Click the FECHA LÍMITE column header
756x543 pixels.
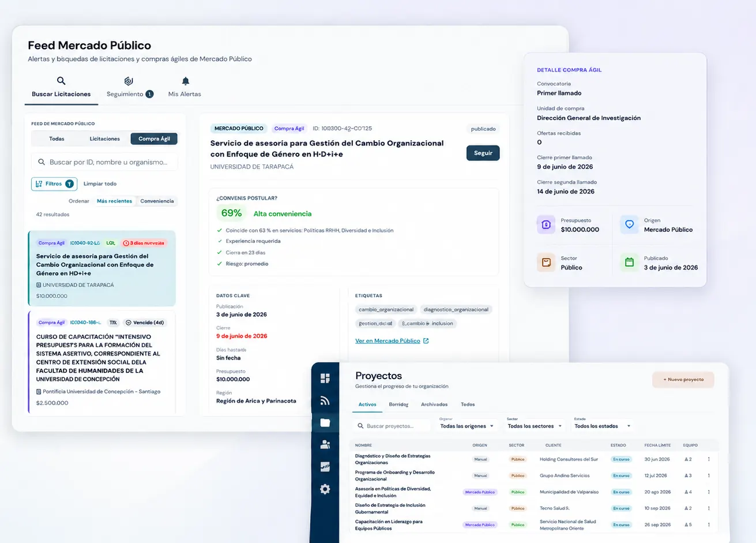657,445
